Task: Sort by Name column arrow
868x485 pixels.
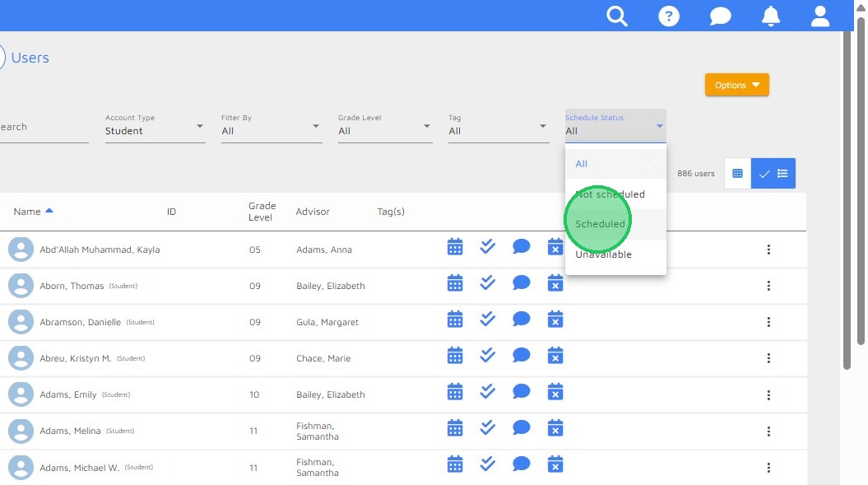Action: [49, 211]
